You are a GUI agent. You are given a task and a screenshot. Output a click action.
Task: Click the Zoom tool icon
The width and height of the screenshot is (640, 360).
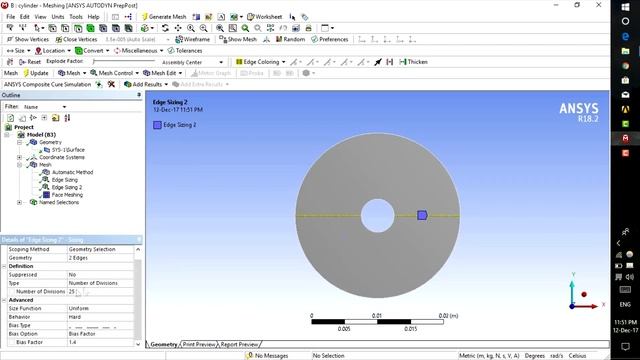pyautogui.click(x=191, y=28)
